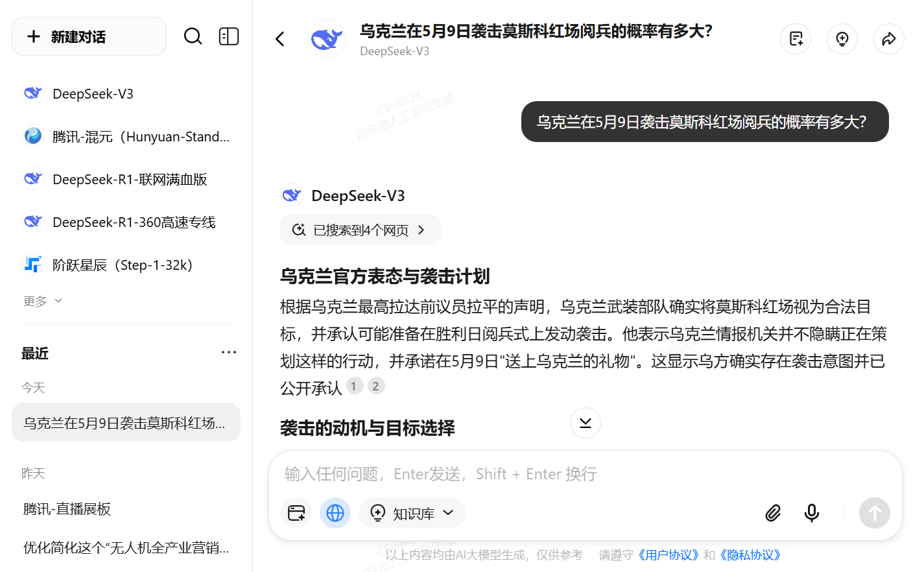Click the 昨天 group label
This screenshot has width=924, height=572.
point(33,473)
